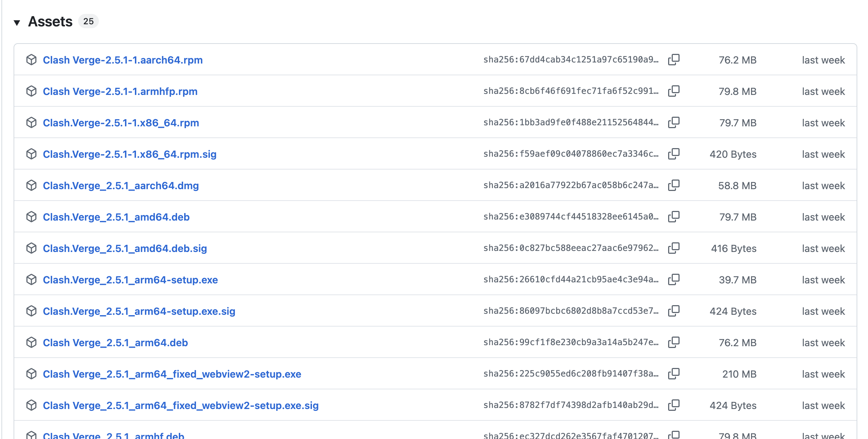Select hash text sha256:99cf1f8e230cb9a3a14a5b247e…
The width and height of the screenshot is (868, 439).
click(571, 342)
